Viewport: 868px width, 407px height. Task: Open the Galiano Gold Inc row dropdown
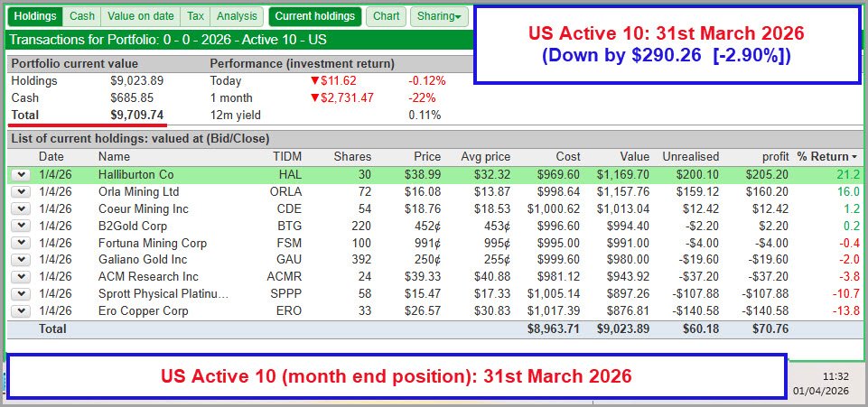(x=21, y=260)
